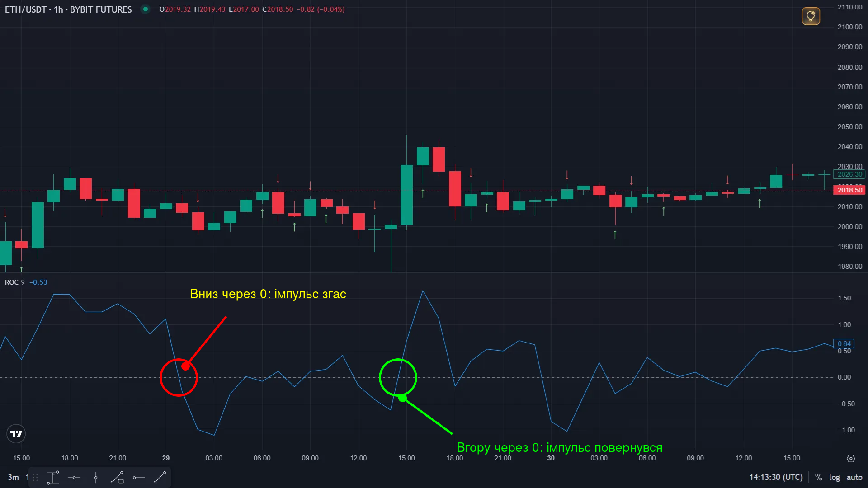868x488 pixels.
Task: Click the -1.00 ROC scale label
Action: (846, 430)
